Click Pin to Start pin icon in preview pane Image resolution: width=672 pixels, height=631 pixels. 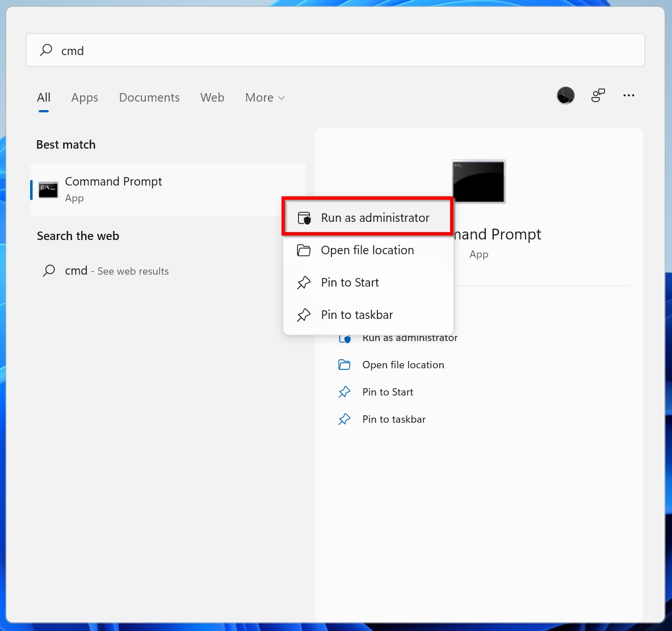pos(344,392)
